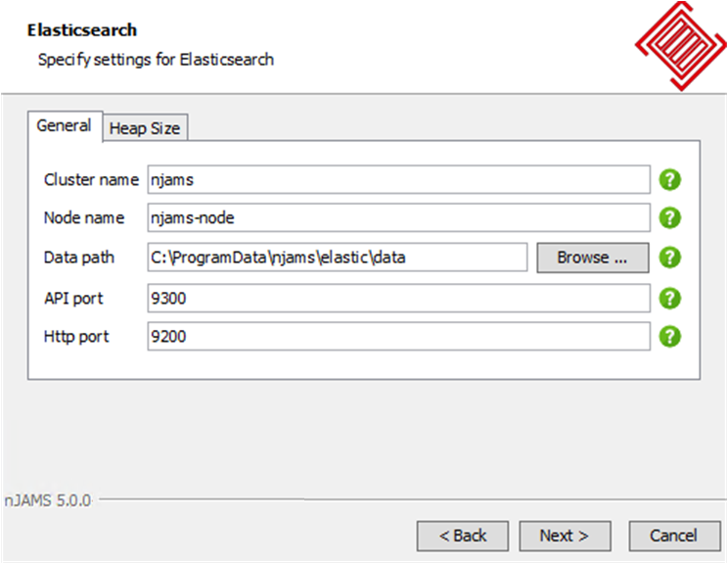Focus the Cluster name field
Image resolution: width=728 pixels, height=564 pixels.
(398, 180)
